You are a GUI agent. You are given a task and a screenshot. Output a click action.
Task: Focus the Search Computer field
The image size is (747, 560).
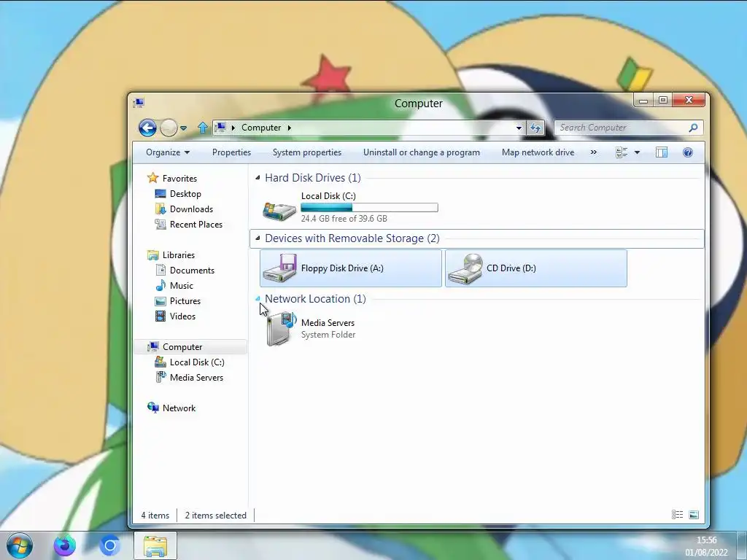point(622,128)
